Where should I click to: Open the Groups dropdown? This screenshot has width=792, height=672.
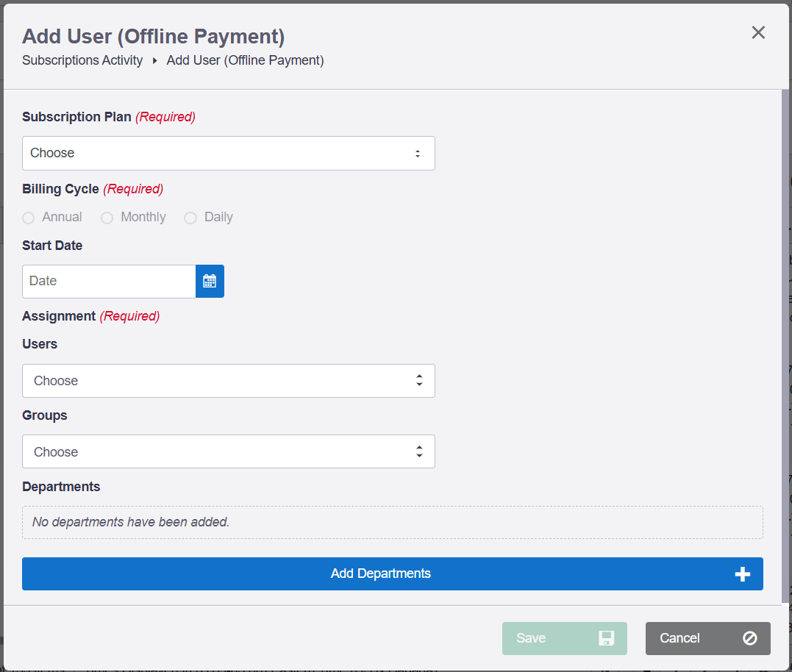click(228, 451)
